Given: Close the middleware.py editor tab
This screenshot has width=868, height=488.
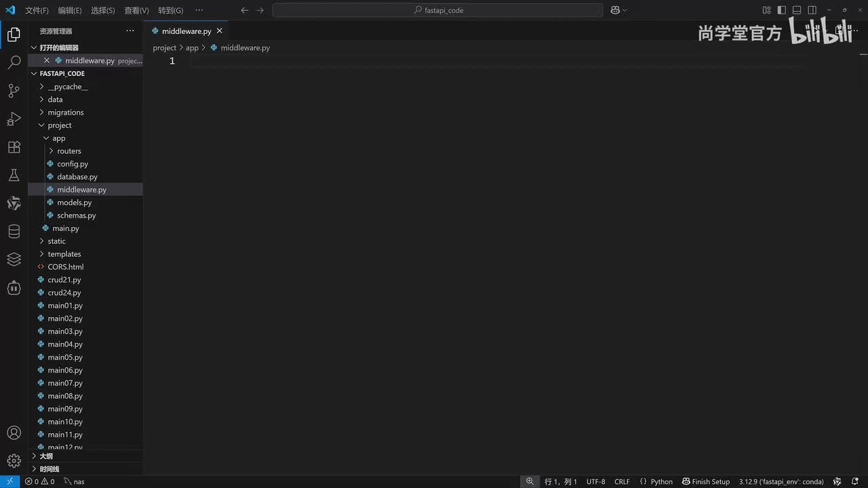Looking at the screenshot, I should point(219,31).
